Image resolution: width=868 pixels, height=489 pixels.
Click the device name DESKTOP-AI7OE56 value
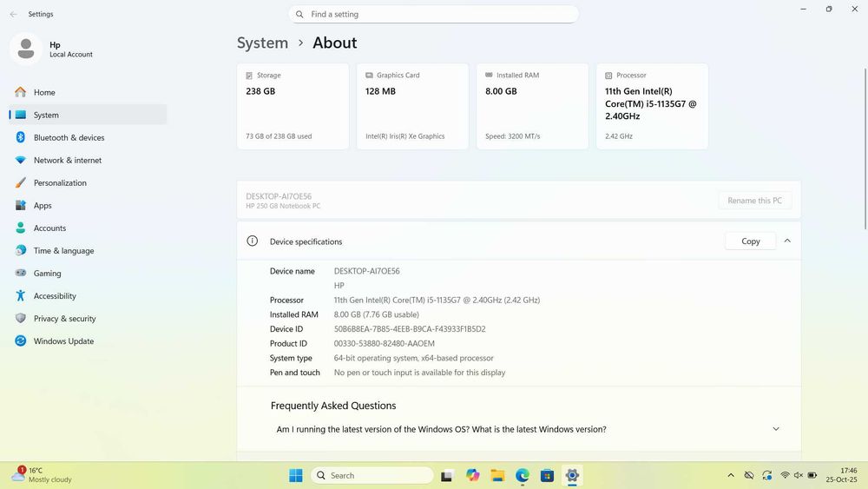point(366,271)
